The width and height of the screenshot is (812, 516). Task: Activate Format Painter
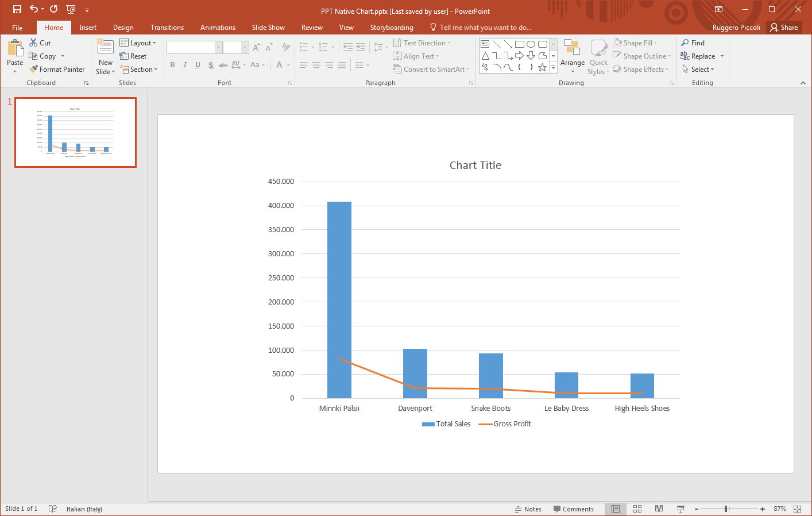[57, 70]
